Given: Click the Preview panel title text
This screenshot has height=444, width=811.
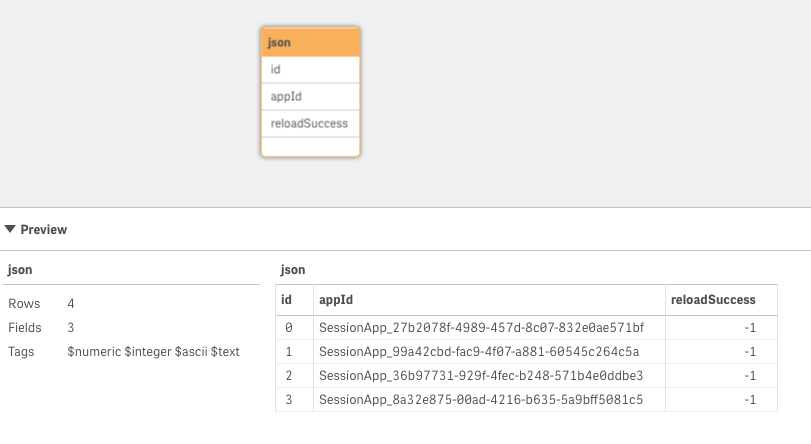Looking at the screenshot, I should [x=44, y=230].
